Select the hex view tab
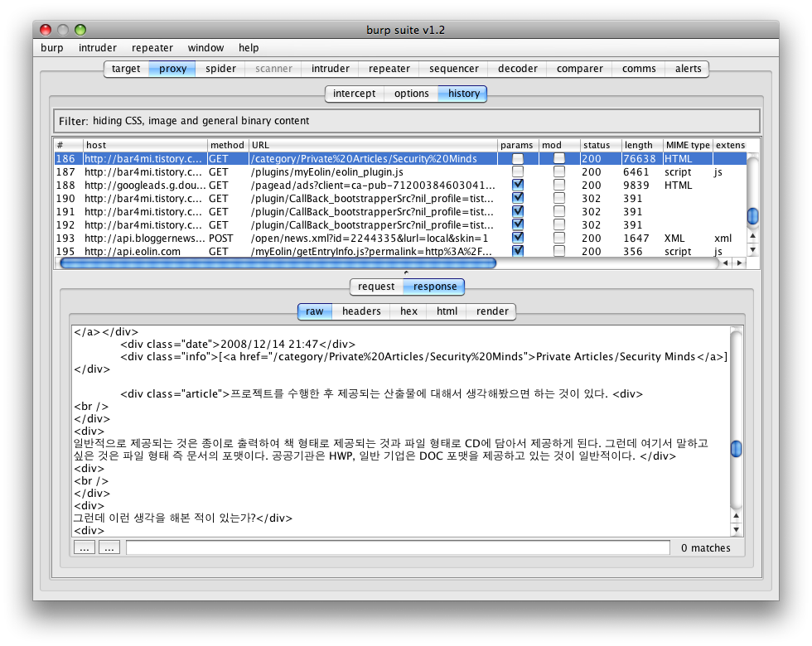 408,311
